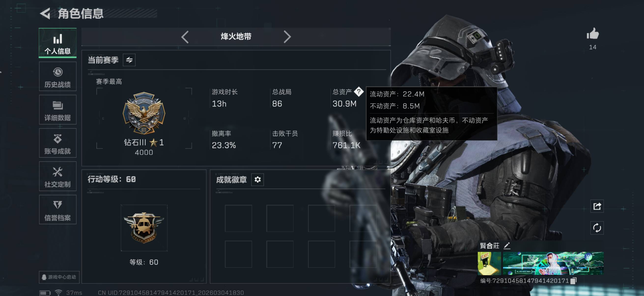The height and width of the screenshot is (296, 644).
Task: Click the 游戏中心启动 button
Action: pos(59,277)
